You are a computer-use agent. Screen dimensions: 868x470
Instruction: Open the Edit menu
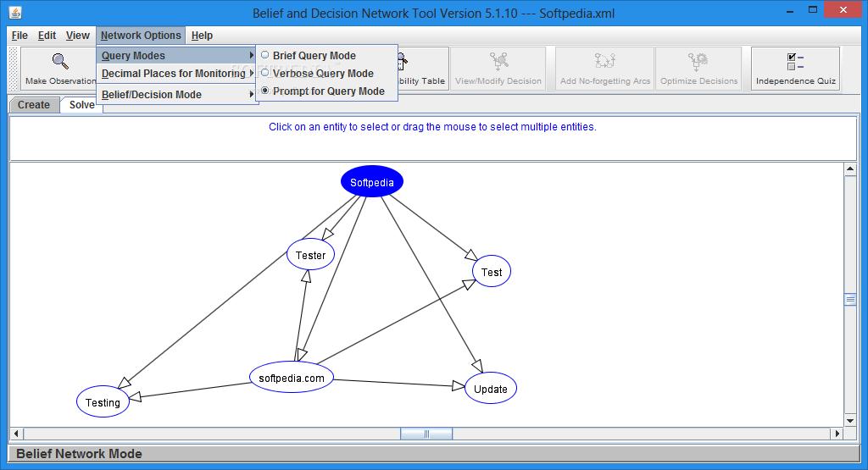tap(47, 36)
